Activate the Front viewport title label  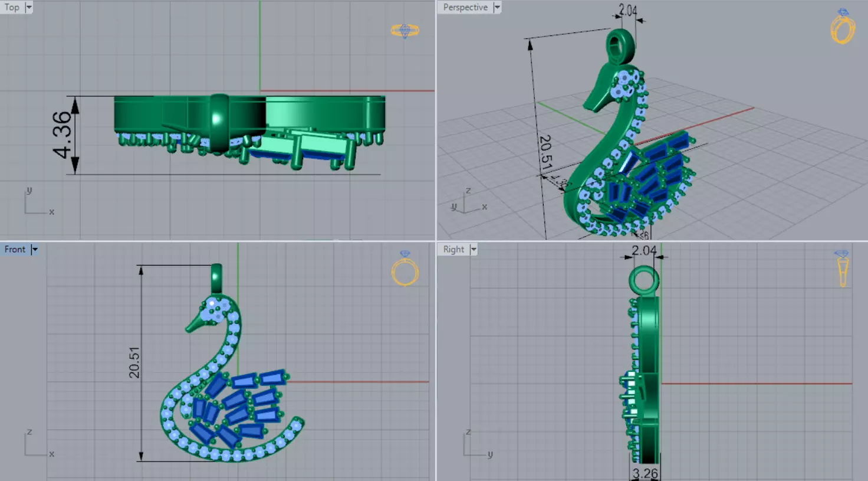click(x=15, y=250)
